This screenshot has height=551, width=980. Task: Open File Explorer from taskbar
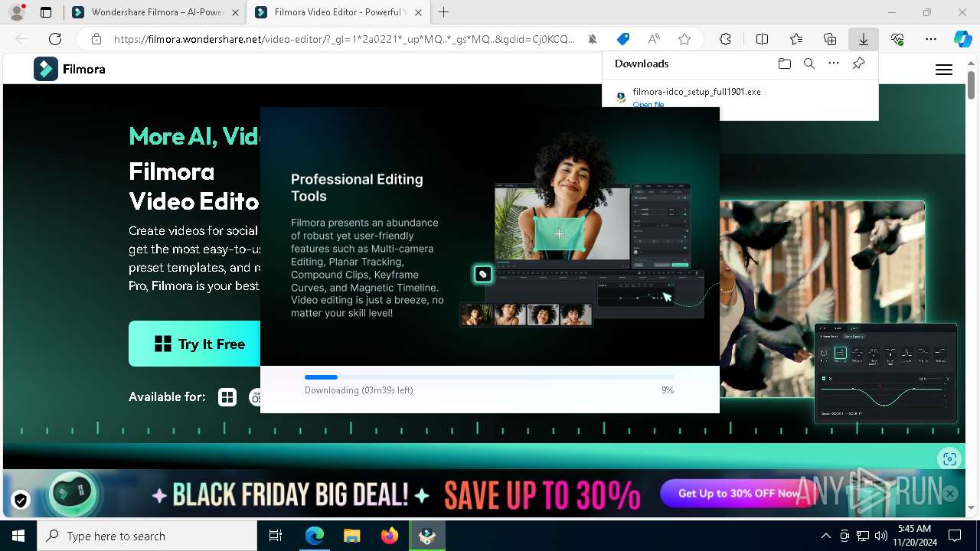(352, 536)
